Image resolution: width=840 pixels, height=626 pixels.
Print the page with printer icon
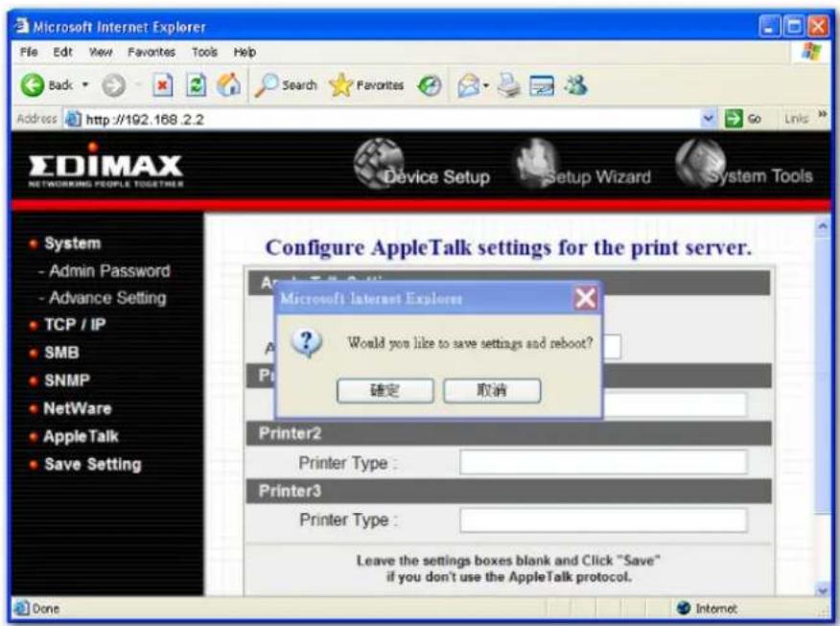tap(508, 85)
